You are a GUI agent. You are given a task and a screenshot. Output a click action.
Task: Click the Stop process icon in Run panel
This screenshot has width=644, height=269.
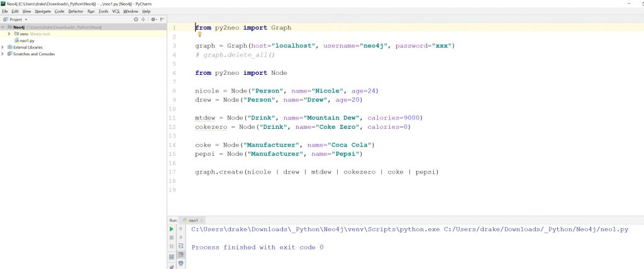(171, 238)
